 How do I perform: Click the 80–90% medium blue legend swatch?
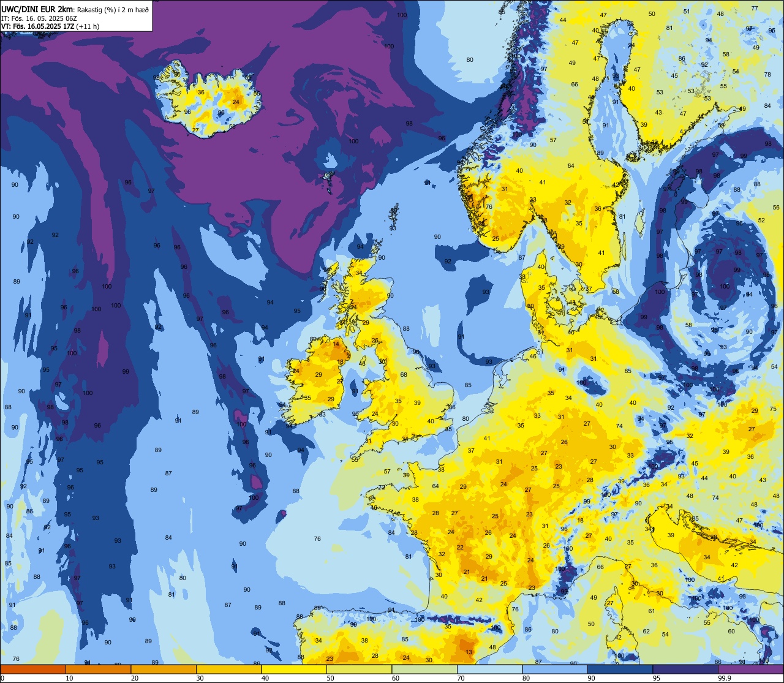[555, 670]
